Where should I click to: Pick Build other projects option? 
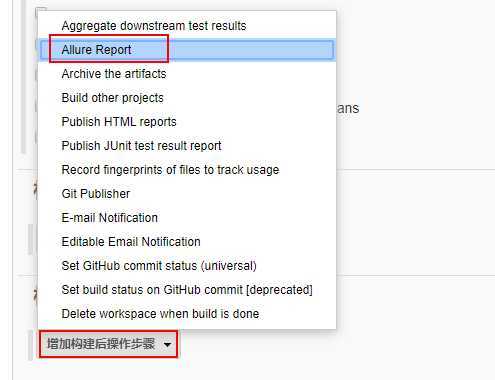(187, 98)
